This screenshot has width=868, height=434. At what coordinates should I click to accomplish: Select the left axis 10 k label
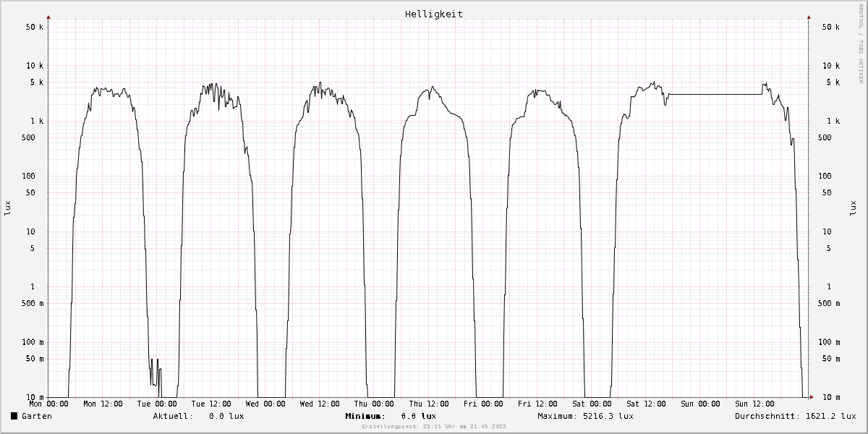[35, 66]
